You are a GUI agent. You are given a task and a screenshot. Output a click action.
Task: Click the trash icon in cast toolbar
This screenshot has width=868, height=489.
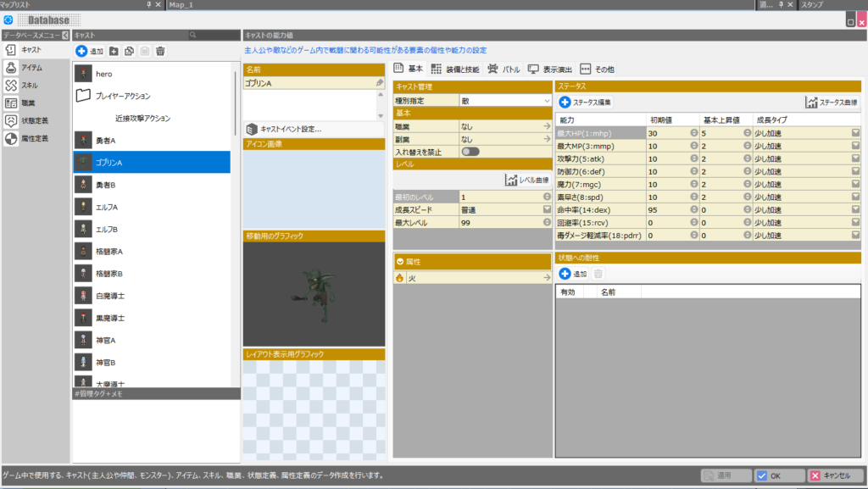click(x=160, y=52)
